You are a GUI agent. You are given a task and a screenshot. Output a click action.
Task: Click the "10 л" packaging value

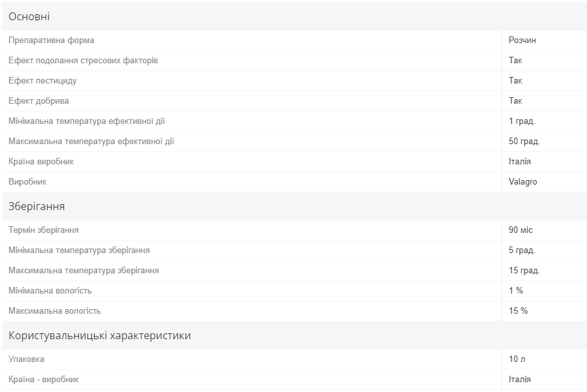517,359
